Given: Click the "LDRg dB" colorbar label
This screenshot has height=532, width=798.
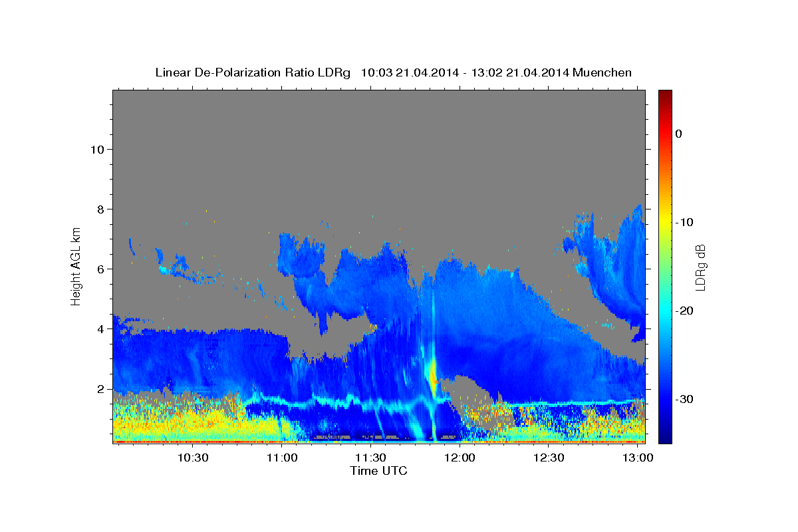Looking at the screenshot, I should (x=700, y=267).
